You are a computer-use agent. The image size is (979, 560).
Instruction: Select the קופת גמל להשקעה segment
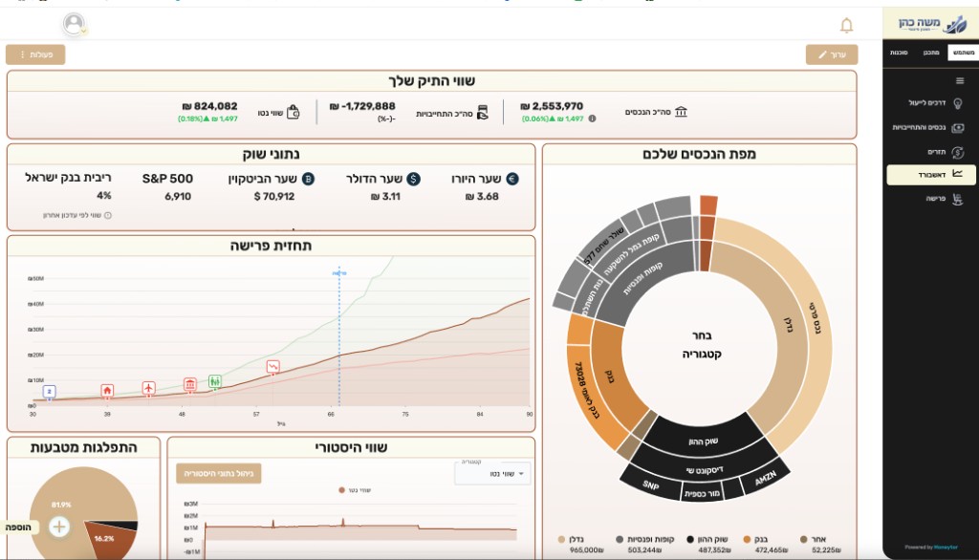[x=631, y=255]
